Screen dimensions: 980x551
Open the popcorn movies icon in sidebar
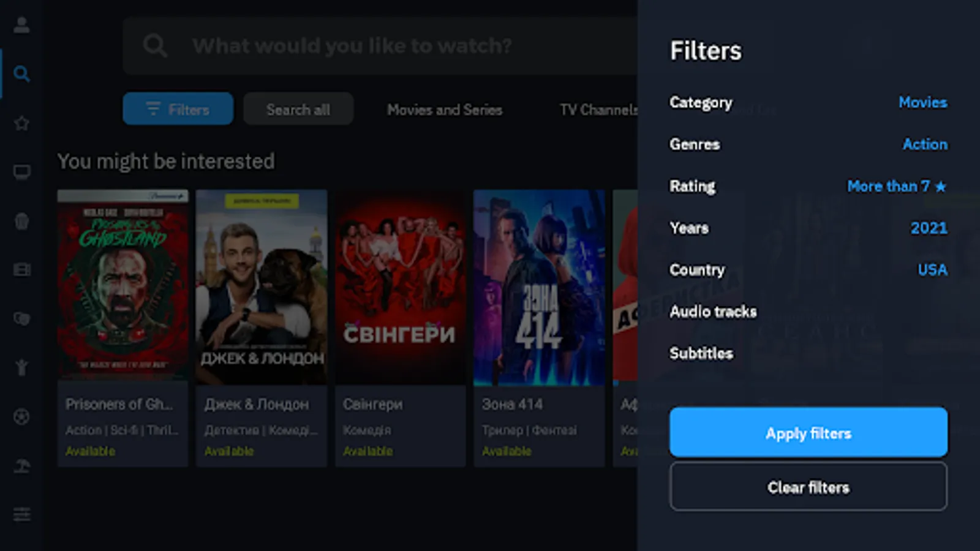(x=21, y=221)
